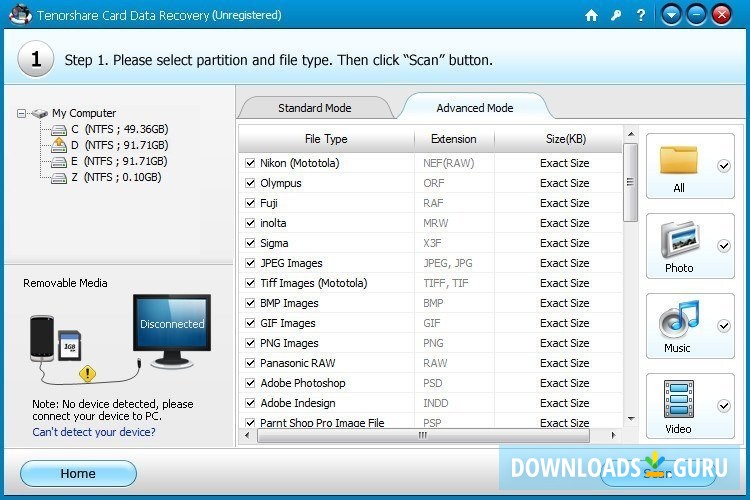Select drive C icon in tree

[x=59, y=130]
